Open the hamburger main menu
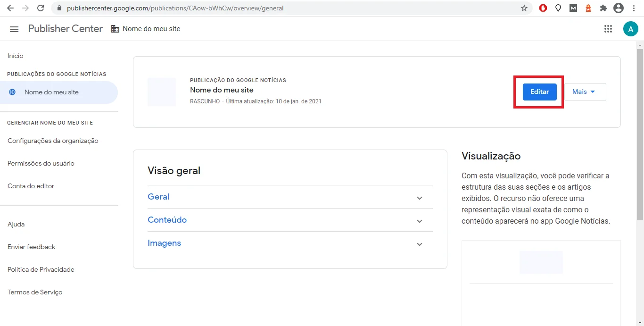This screenshot has height=326, width=644. (x=14, y=29)
